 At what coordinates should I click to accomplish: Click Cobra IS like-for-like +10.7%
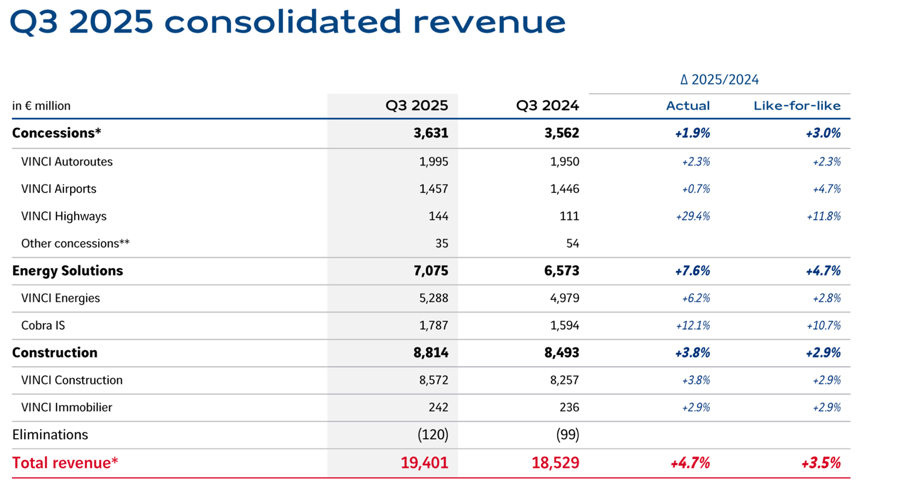point(824,326)
